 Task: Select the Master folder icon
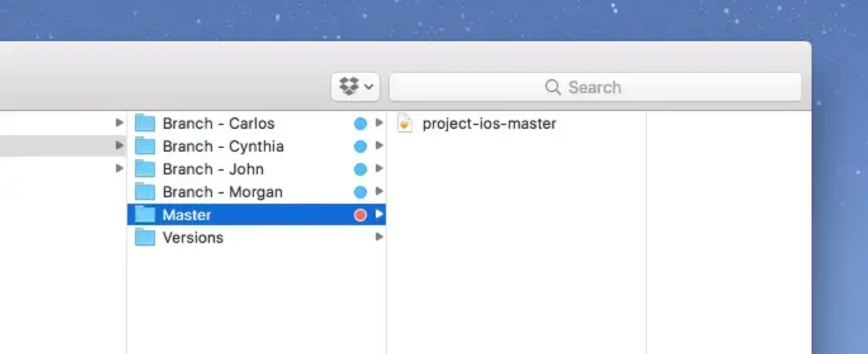pyautogui.click(x=145, y=214)
